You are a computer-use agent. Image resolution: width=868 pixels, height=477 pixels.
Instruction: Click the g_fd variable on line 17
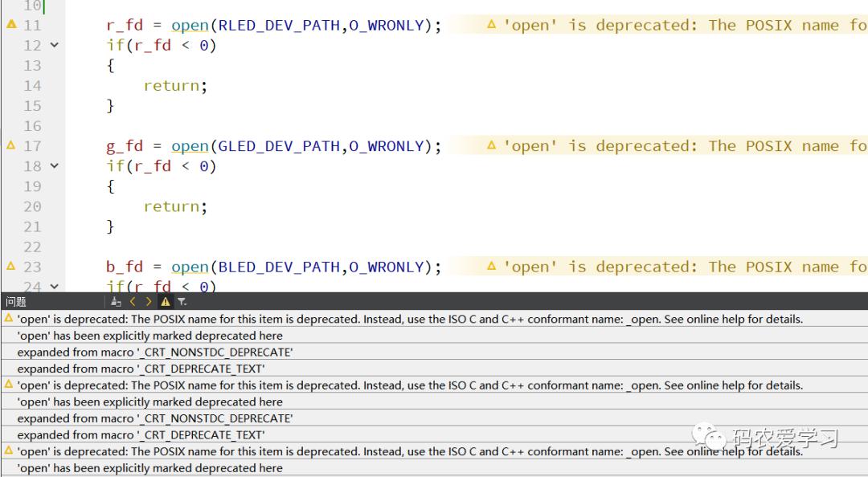125,147
